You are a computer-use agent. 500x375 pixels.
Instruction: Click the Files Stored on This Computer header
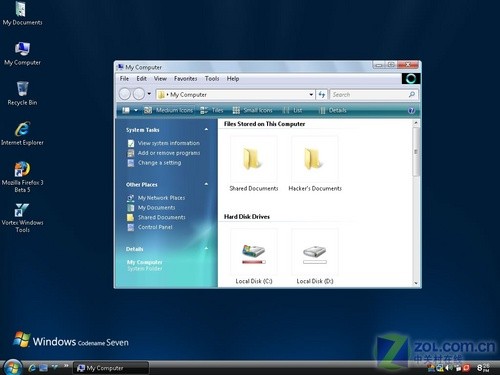click(x=264, y=124)
